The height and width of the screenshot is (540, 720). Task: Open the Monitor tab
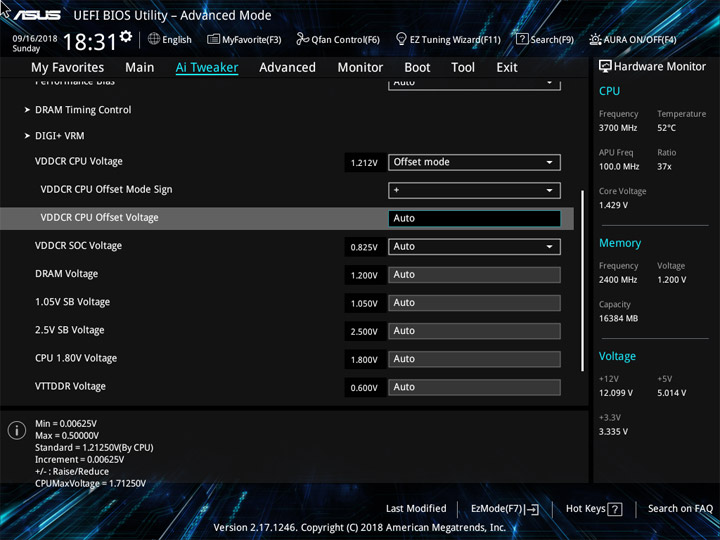360,68
